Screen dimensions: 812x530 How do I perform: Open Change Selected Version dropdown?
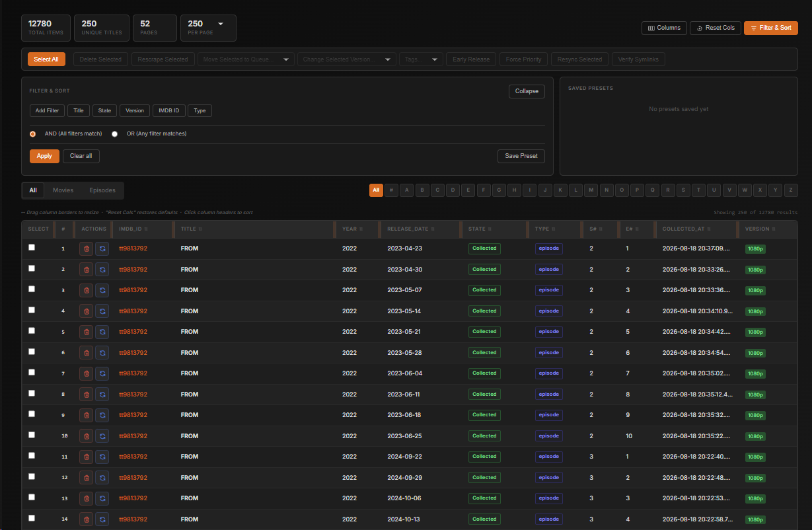[347, 59]
